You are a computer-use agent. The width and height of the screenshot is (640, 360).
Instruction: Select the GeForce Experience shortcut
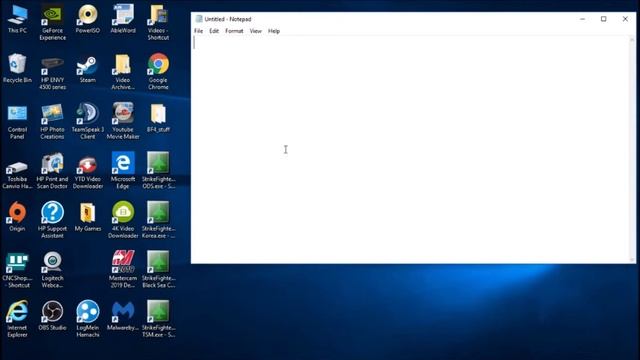(52, 22)
